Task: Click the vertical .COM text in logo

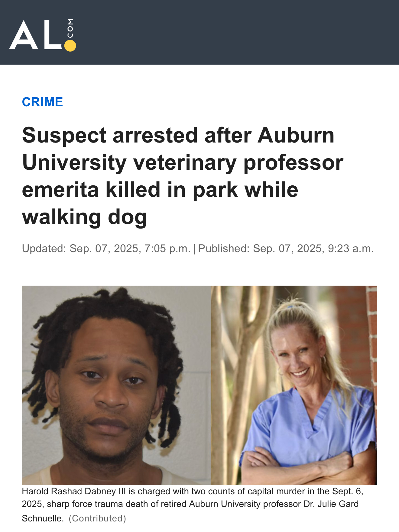Action: 70,29
